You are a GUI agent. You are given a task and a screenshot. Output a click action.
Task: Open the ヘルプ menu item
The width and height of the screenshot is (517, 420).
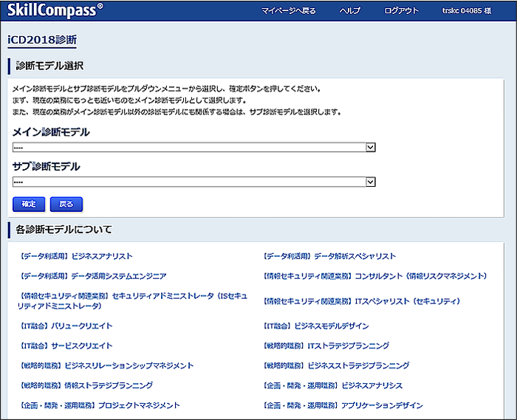pos(350,11)
